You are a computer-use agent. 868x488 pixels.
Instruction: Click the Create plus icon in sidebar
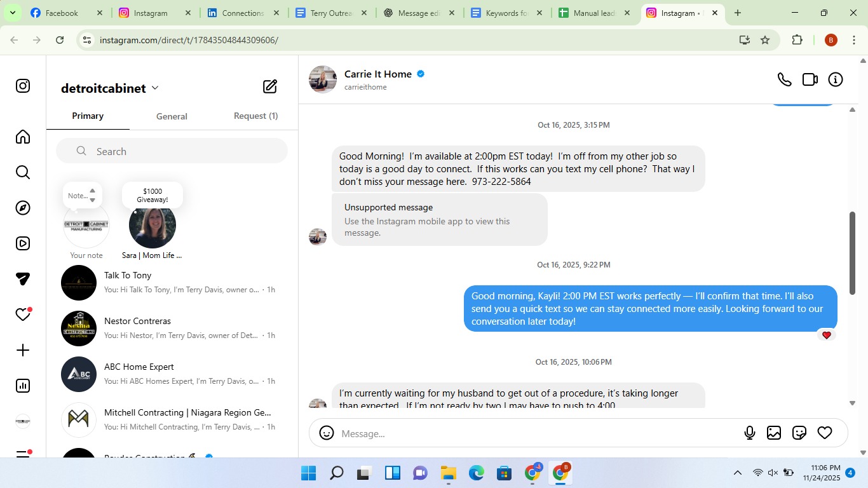[23, 350]
